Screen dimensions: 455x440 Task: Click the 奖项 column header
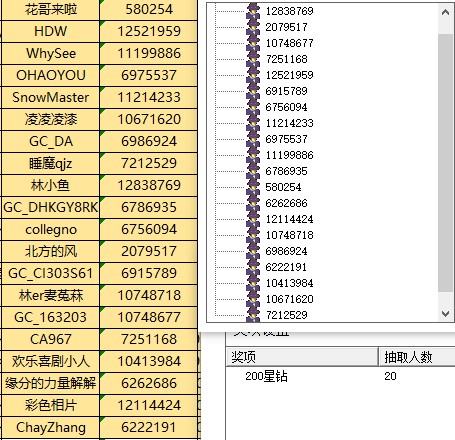tap(302, 357)
